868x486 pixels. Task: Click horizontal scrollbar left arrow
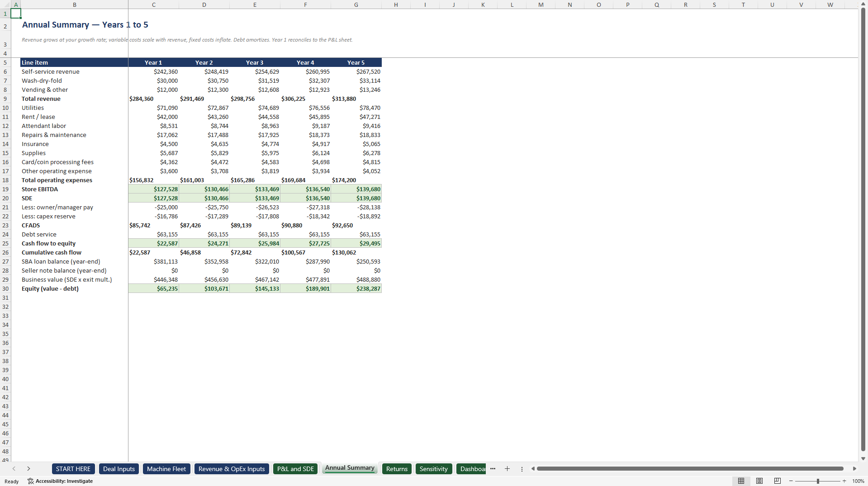533,469
